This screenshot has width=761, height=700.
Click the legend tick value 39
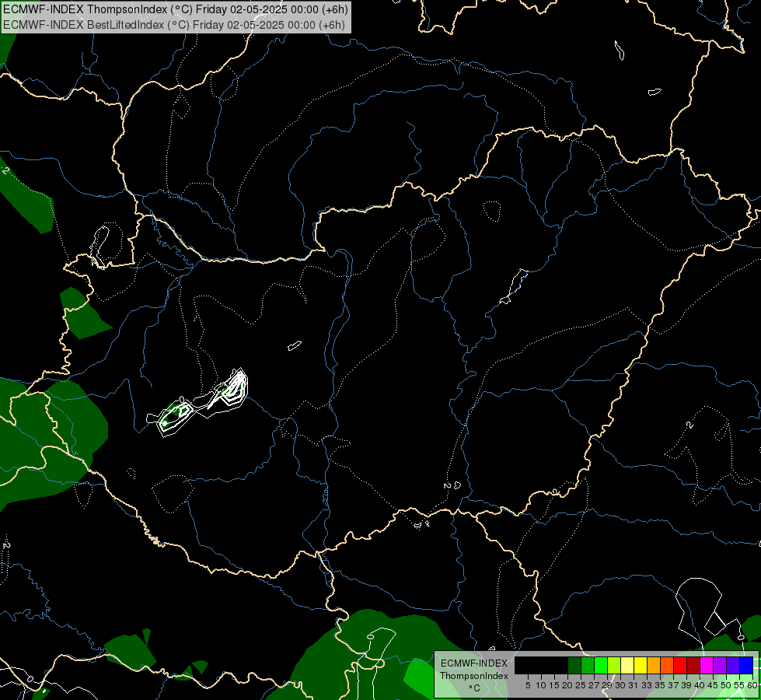point(686,685)
